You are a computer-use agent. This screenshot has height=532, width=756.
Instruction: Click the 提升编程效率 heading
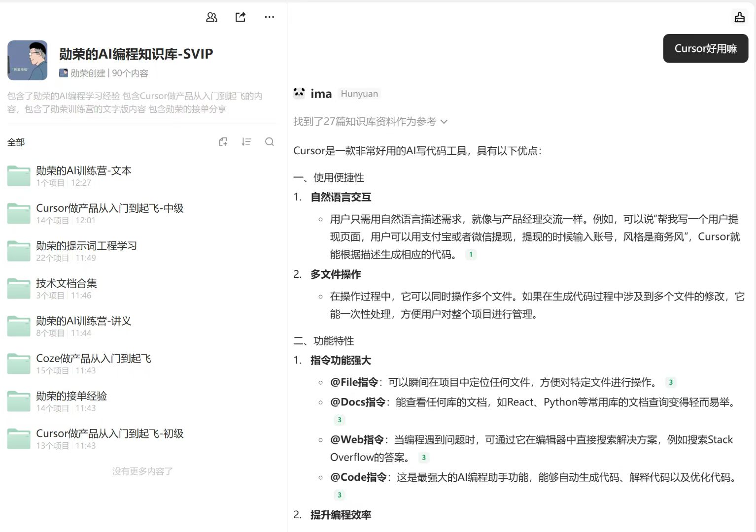341,515
